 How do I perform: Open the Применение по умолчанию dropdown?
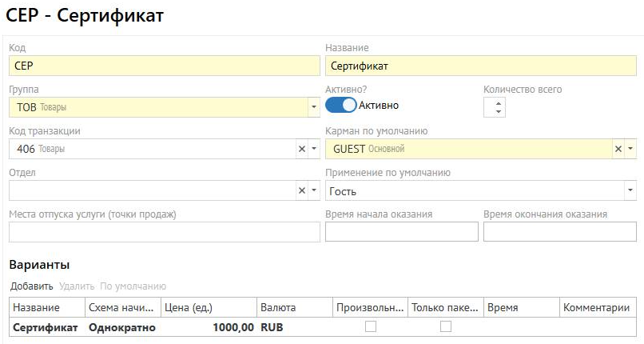pos(630,190)
